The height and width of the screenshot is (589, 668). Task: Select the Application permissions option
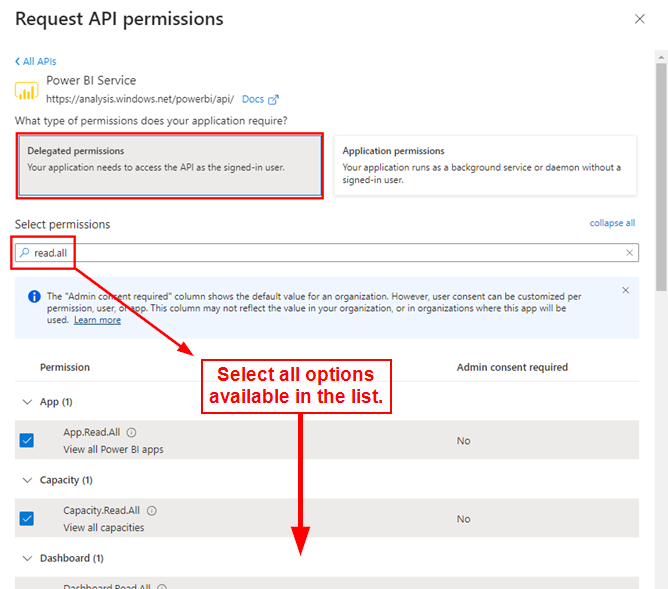coord(484,165)
